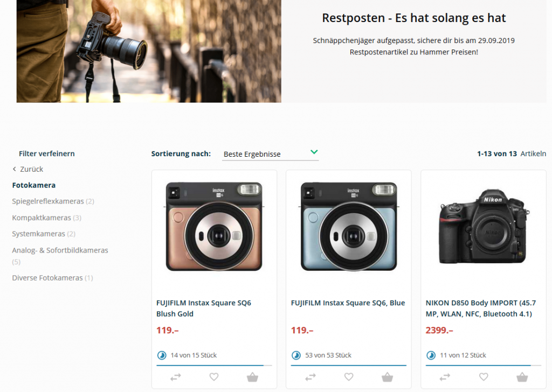Click the green sorting dropdown chevron
Image resolution: width=552 pixels, height=392 pixels.
pos(314,152)
